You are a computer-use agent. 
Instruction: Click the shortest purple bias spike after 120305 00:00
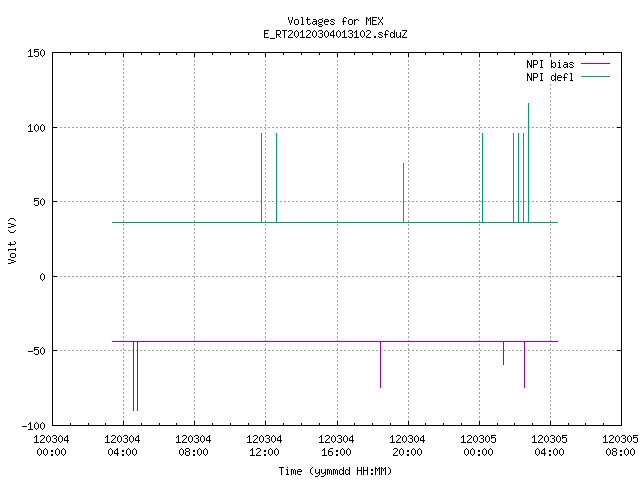[x=503, y=353]
